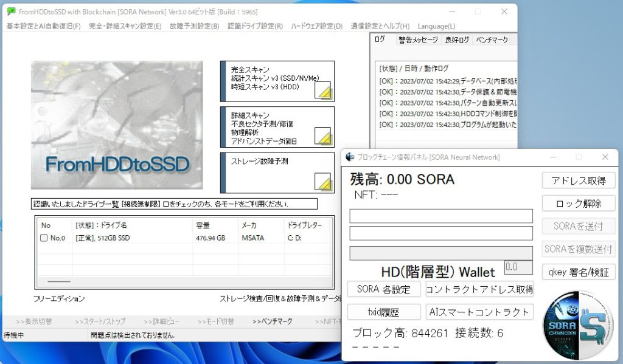623x364 pixels.
Task: Click first address input field in blockchain panel
Action: click(x=441, y=216)
